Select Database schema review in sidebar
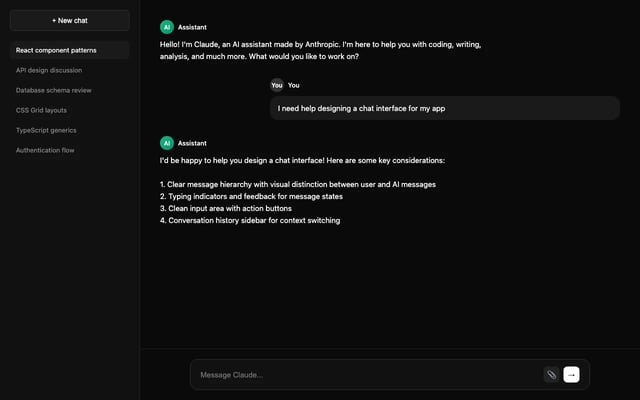640x400 pixels. coord(70,90)
